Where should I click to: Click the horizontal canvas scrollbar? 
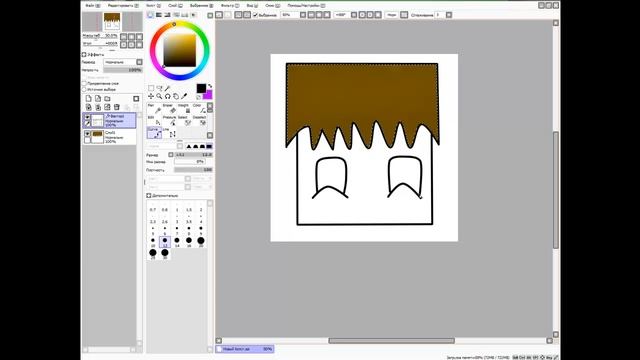391,340
